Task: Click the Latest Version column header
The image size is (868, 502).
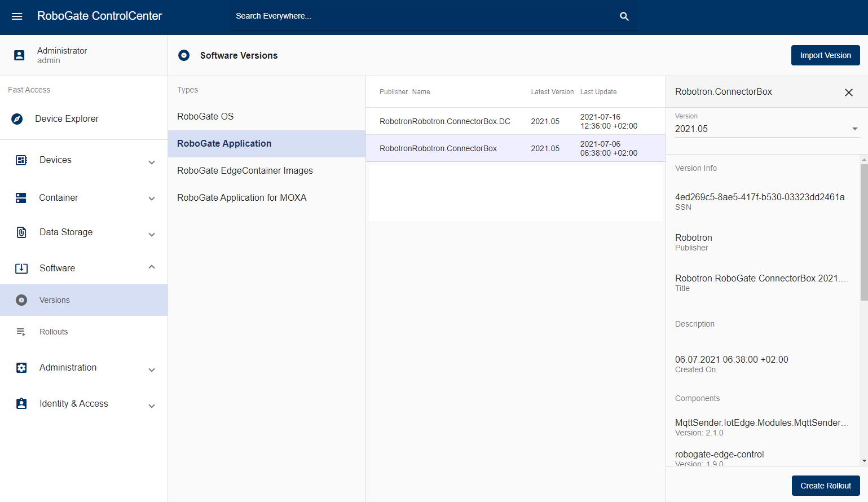Action: point(552,92)
